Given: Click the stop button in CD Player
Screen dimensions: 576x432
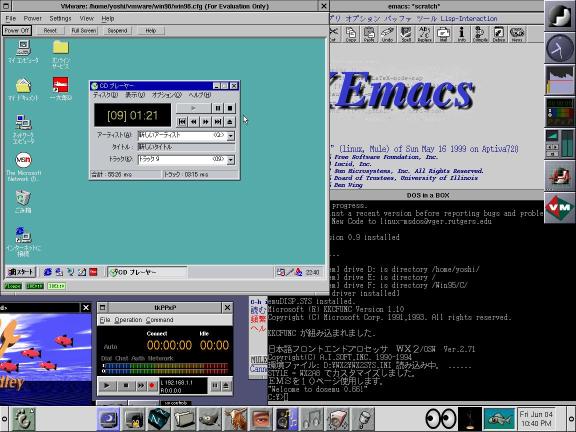Looking at the screenshot, I should 230,108.
